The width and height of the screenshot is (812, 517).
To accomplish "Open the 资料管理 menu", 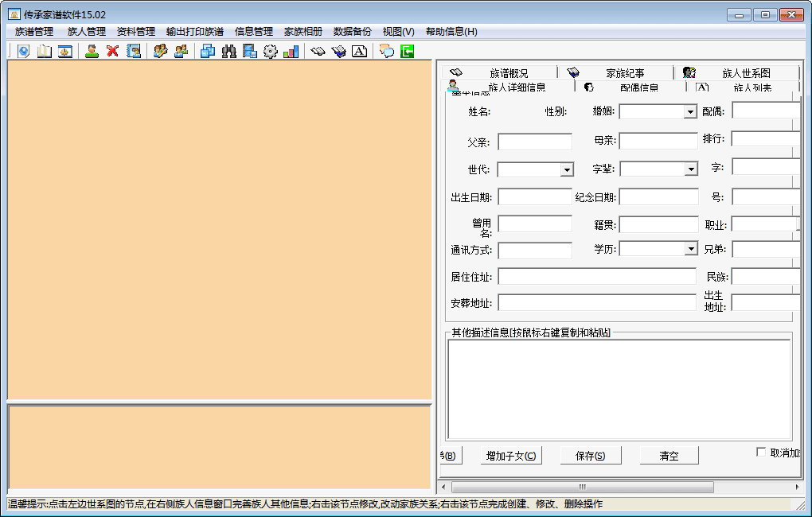I will 135,32.
